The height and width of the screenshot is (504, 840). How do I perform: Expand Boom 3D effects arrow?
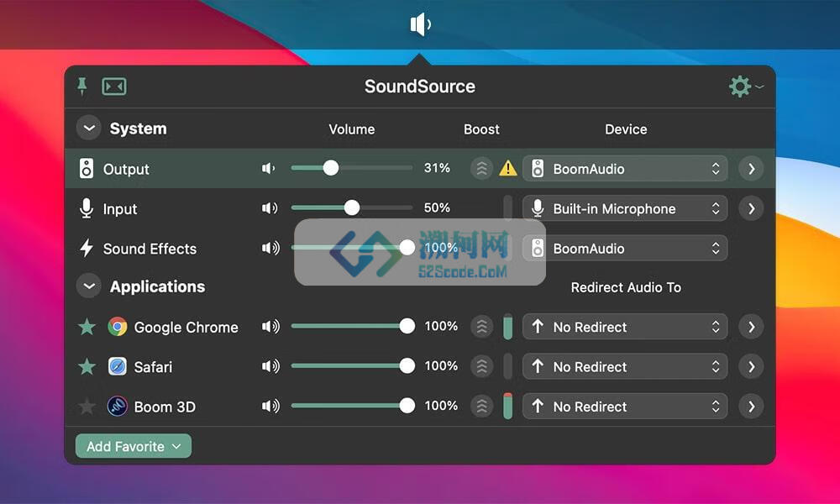(751, 407)
